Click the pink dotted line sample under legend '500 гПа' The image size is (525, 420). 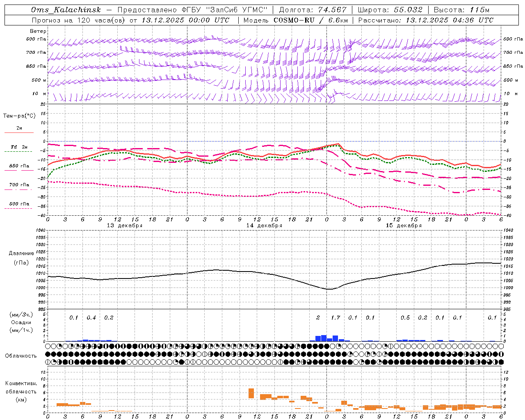click(18, 208)
